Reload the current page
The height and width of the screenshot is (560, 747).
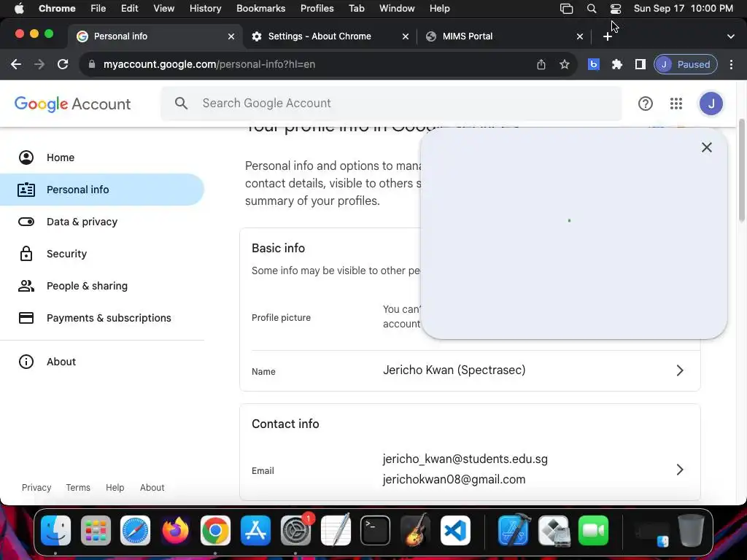[63, 64]
